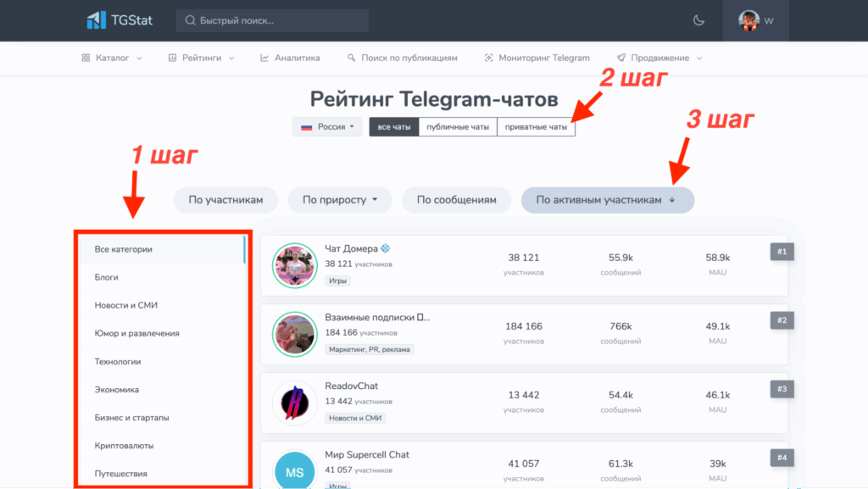Click 13 442 участников count column
This screenshot has width=868, height=489.
pos(524,395)
